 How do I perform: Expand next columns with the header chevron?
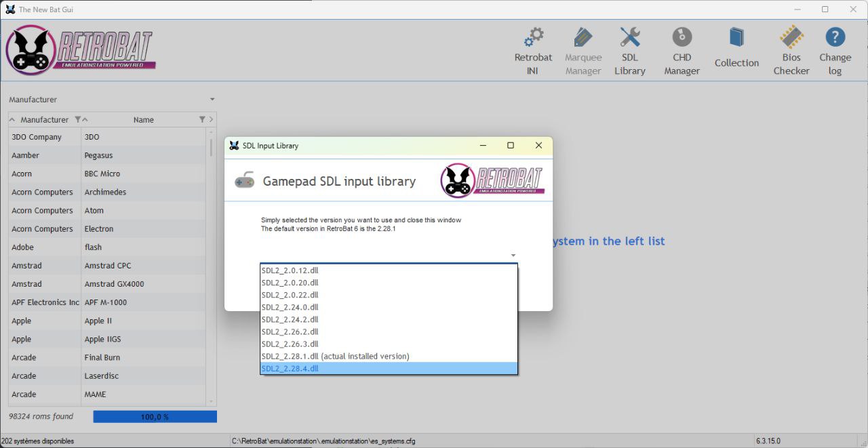[212, 119]
